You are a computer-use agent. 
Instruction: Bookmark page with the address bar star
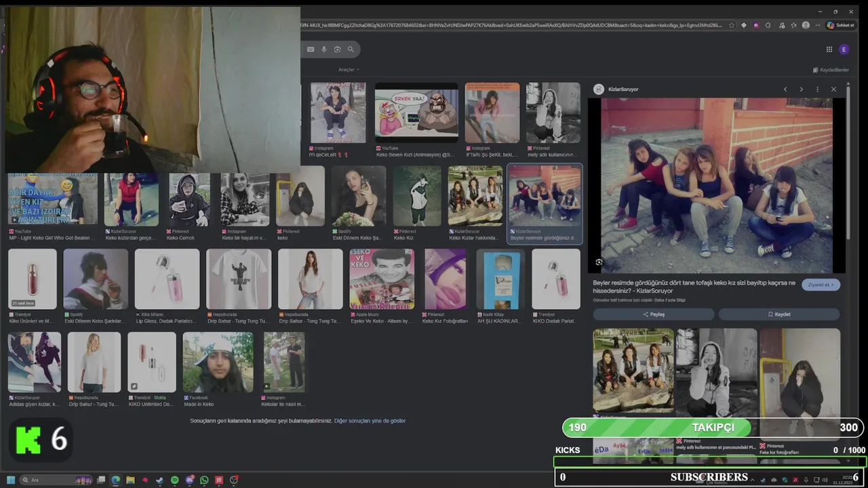pyautogui.click(x=731, y=25)
